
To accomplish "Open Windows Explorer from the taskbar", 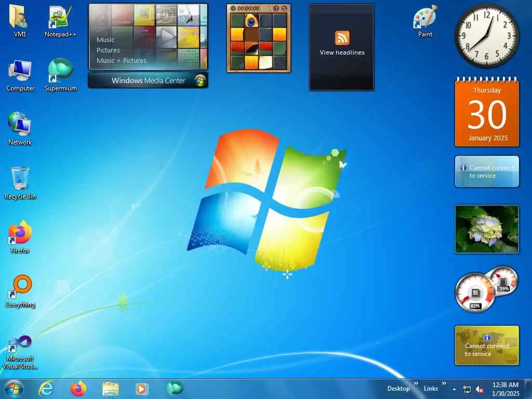I will click(x=111, y=390).
